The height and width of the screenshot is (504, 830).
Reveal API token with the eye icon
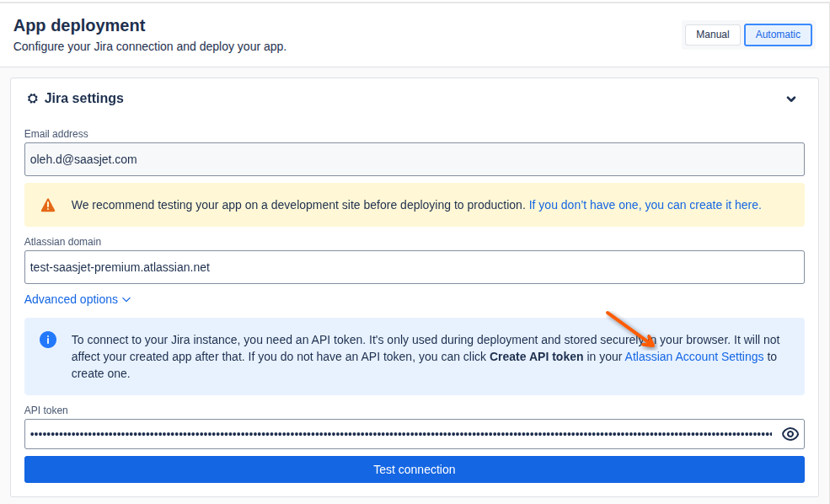coord(790,434)
